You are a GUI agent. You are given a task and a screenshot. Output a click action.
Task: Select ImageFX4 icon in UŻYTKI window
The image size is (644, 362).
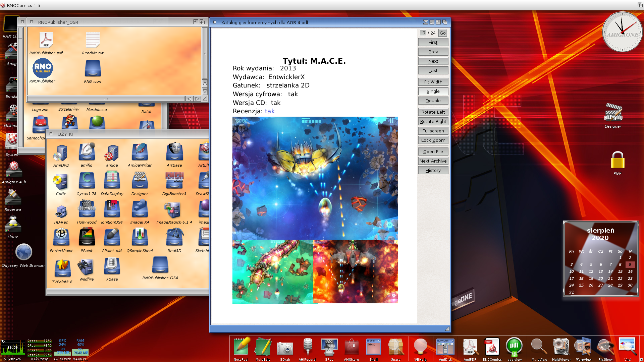click(x=140, y=209)
